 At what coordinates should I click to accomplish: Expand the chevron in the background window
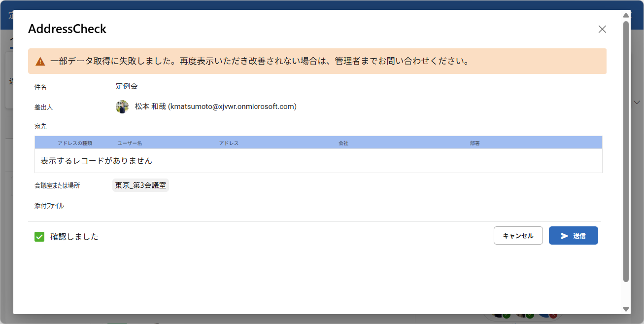[x=637, y=103]
